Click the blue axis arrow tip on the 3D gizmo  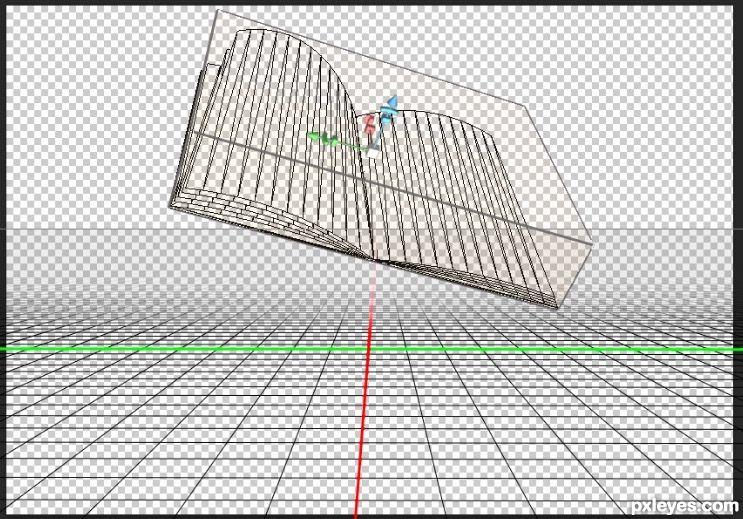392,102
